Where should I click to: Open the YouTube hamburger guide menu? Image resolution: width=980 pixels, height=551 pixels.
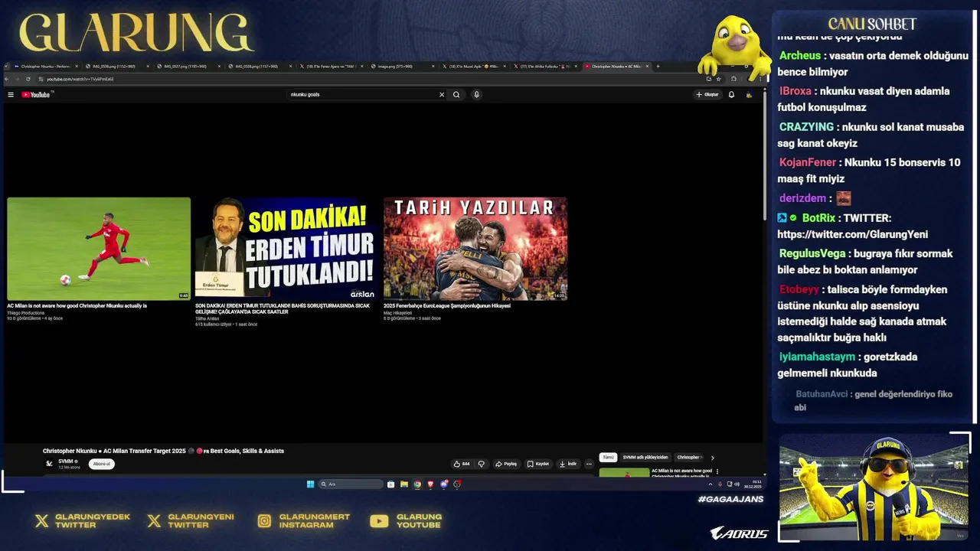point(11,95)
